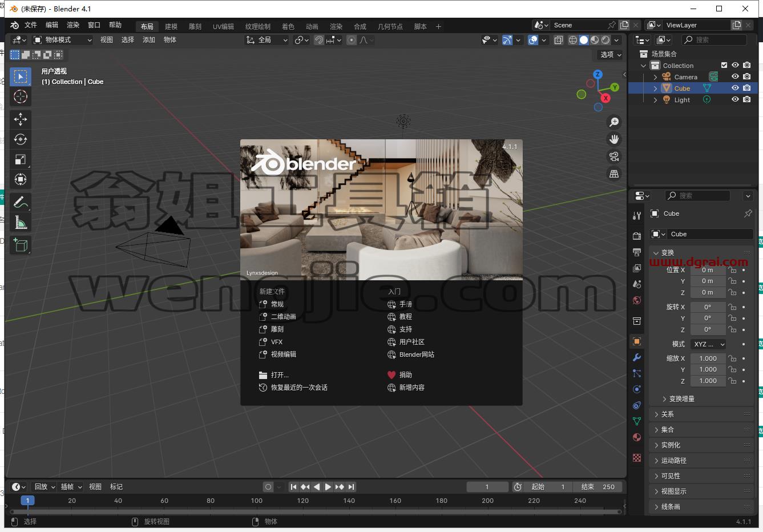Click Recover Last Session on splash
The height and width of the screenshot is (532, 763).
(x=293, y=388)
